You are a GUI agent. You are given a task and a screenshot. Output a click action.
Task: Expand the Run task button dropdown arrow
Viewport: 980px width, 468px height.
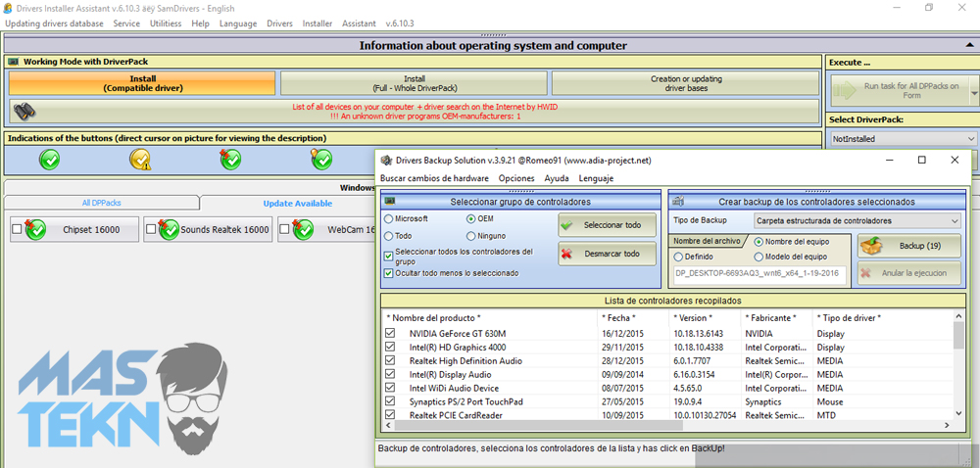(x=974, y=91)
